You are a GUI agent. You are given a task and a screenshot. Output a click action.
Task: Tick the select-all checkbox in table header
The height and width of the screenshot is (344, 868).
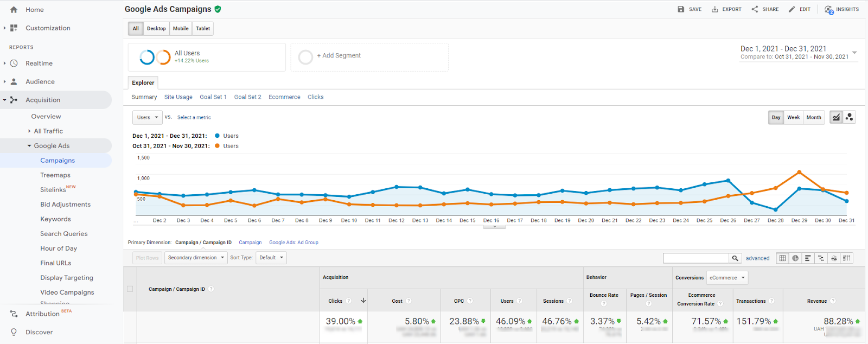coord(130,289)
